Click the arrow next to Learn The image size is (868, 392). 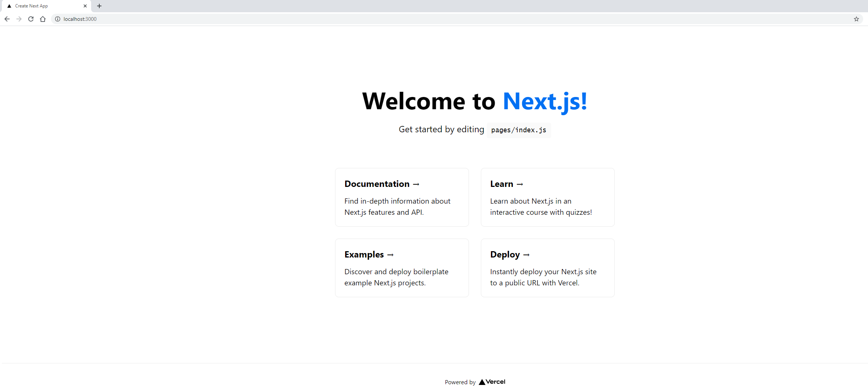520,184
